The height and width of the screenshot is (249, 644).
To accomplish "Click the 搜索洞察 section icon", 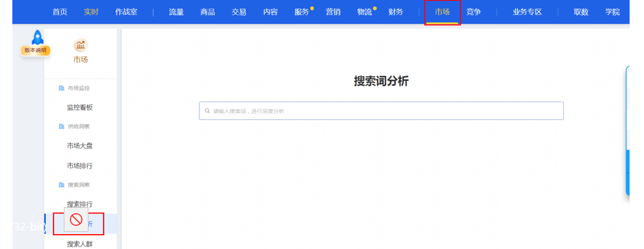I will coord(62,185).
